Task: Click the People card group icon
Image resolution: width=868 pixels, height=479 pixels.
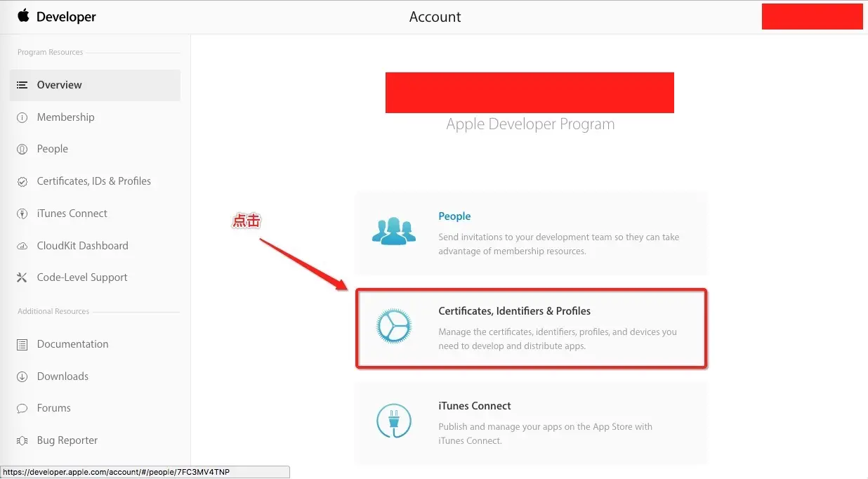Action: click(394, 230)
